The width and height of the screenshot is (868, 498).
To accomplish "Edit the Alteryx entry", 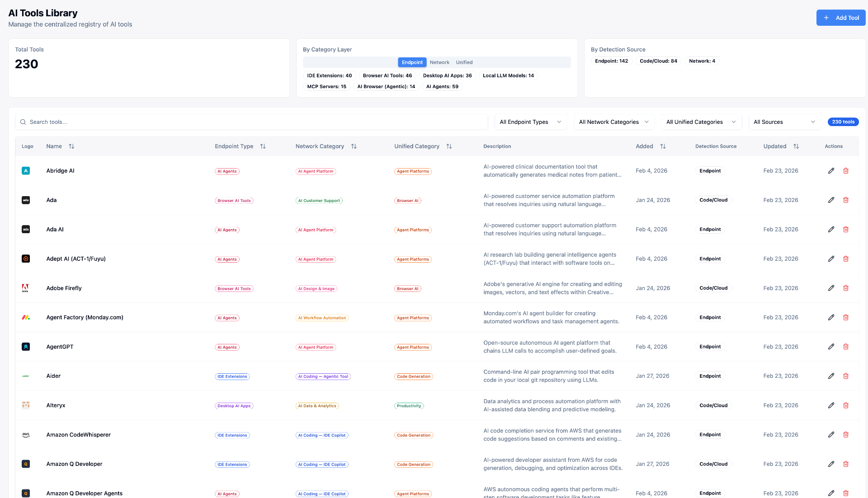I will pos(831,405).
